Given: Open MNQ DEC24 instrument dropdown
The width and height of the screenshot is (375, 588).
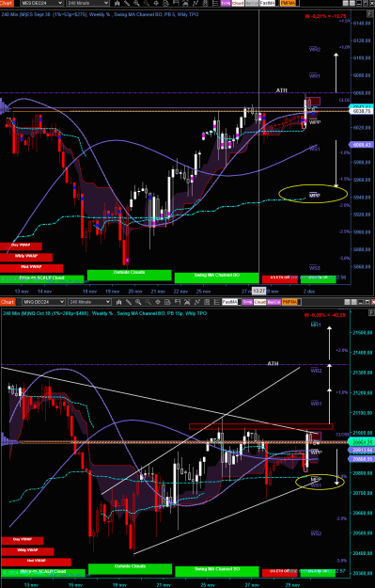Looking at the screenshot, I should pyautogui.click(x=43, y=302).
